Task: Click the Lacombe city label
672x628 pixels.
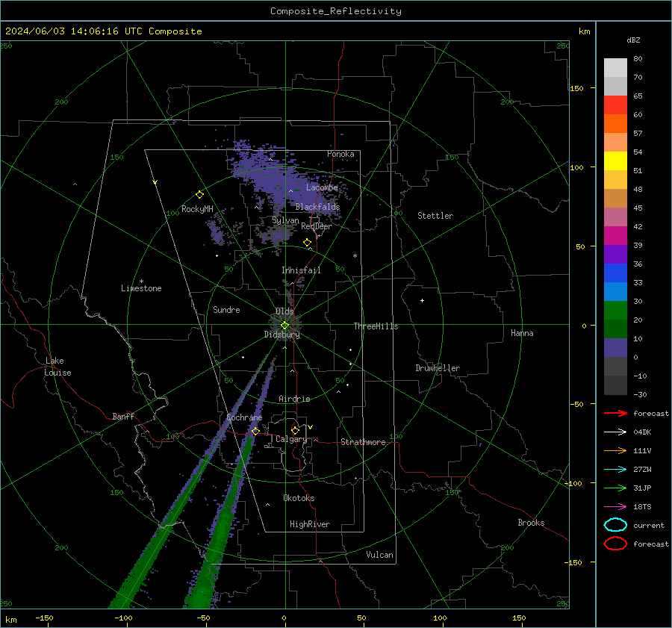Action: pos(322,187)
